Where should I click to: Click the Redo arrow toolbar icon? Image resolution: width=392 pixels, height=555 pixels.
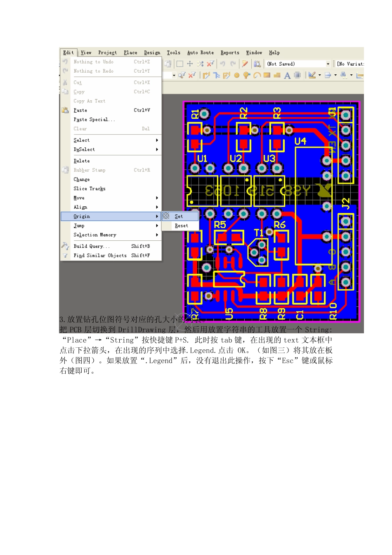tap(233, 64)
